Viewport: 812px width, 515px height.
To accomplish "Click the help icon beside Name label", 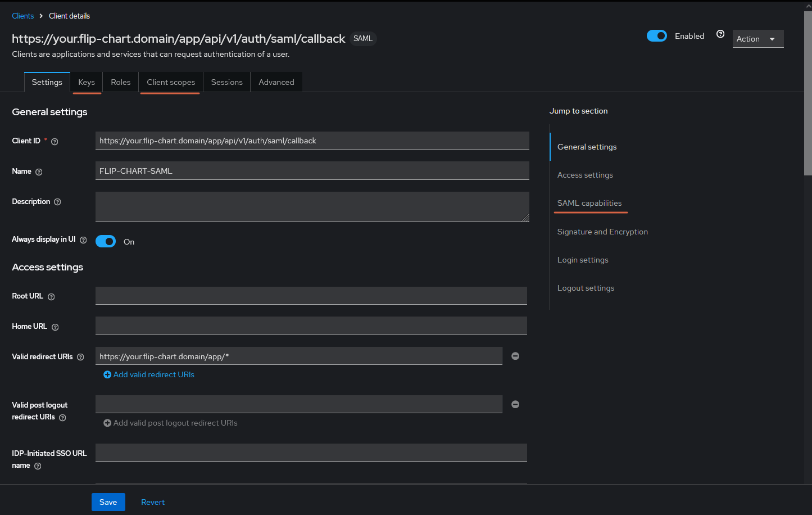I will point(39,172).
